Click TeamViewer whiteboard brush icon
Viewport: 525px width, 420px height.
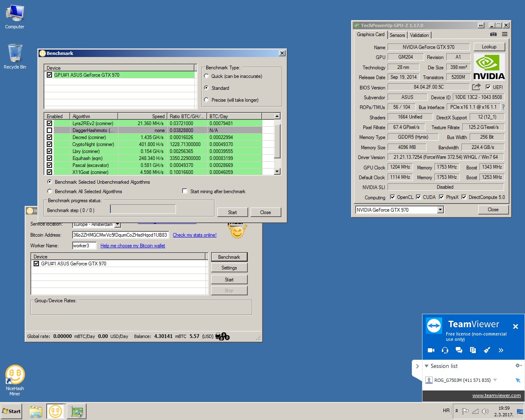(487, 350)
